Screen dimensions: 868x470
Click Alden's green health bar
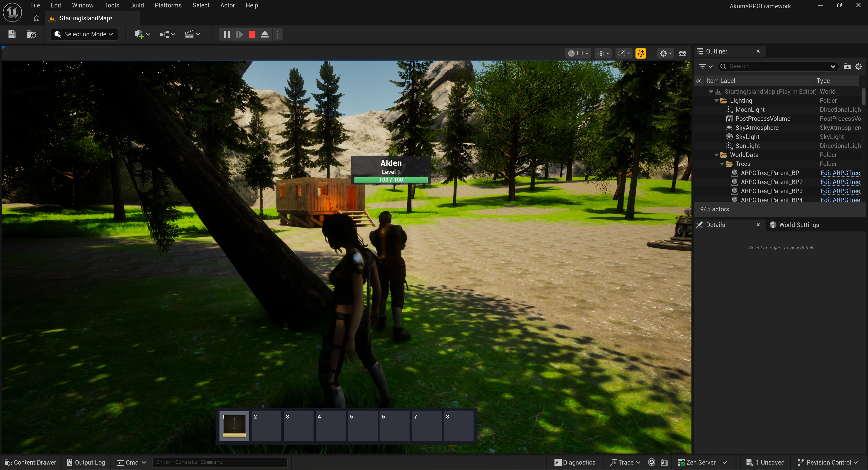pyautogui.click(x=391, y=180)
